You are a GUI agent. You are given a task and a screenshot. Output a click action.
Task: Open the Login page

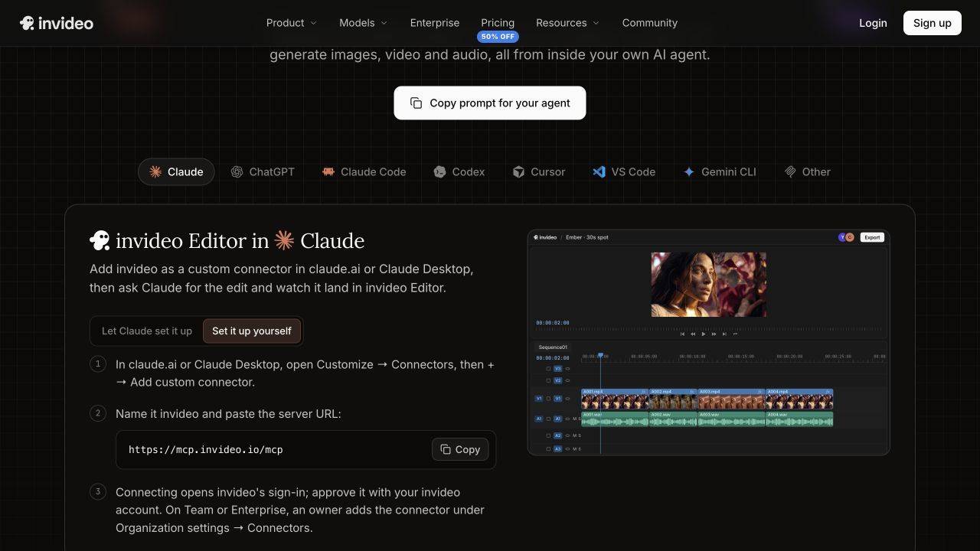click(873, 23)
